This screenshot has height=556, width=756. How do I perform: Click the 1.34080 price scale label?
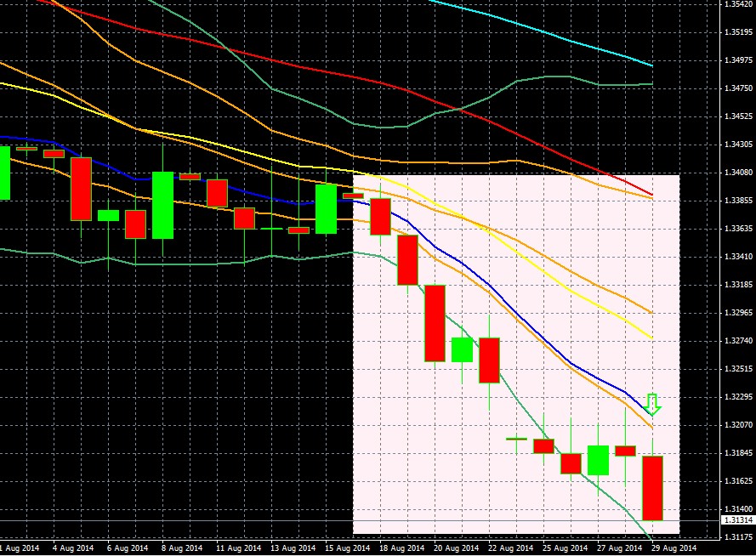[735, 173]
